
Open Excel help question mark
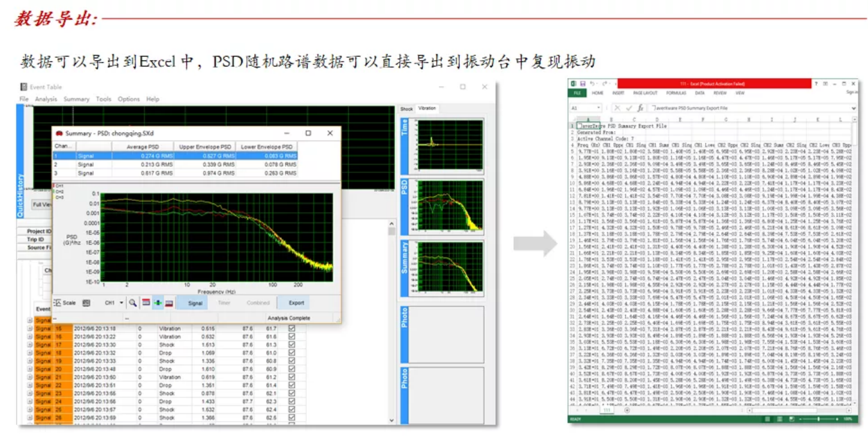[816, 83]
